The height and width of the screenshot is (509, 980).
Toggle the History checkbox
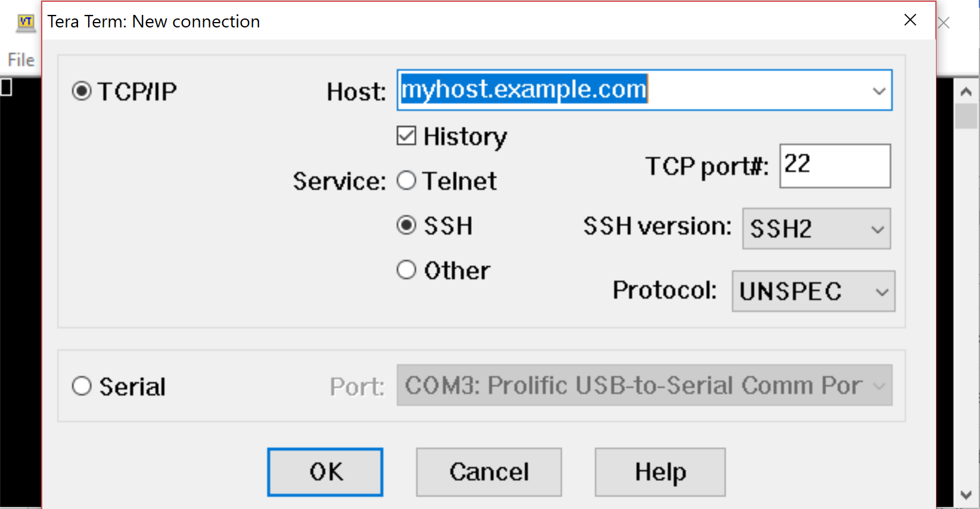tap(406, 136)
